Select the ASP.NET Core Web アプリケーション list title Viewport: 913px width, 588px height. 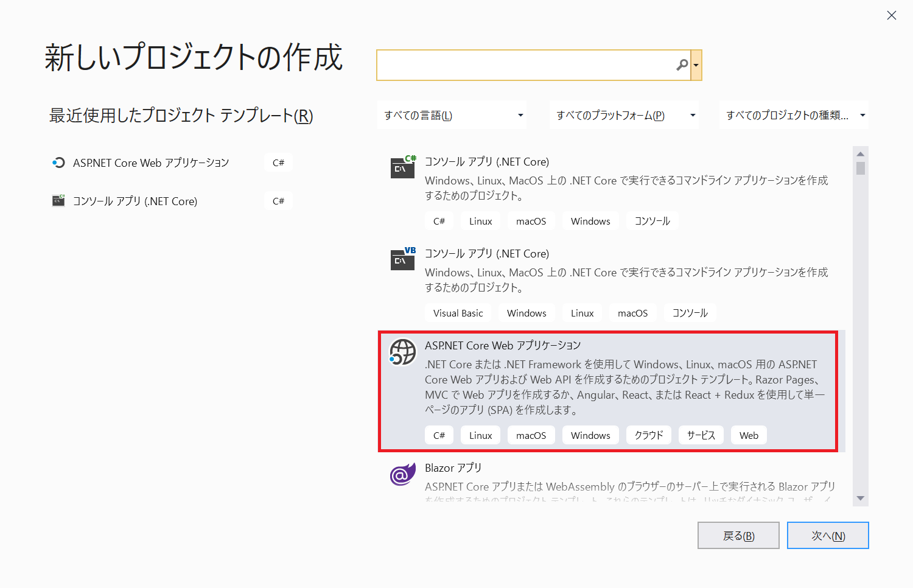503,345
